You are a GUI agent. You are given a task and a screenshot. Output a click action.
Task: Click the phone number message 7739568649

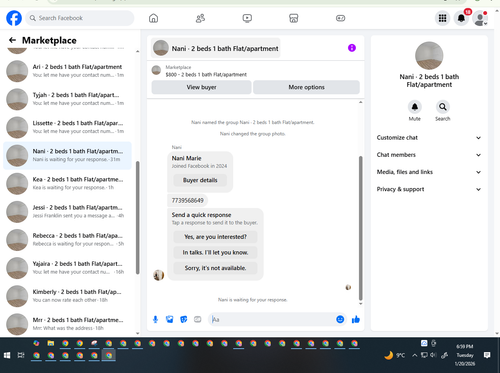coord(187,201)
